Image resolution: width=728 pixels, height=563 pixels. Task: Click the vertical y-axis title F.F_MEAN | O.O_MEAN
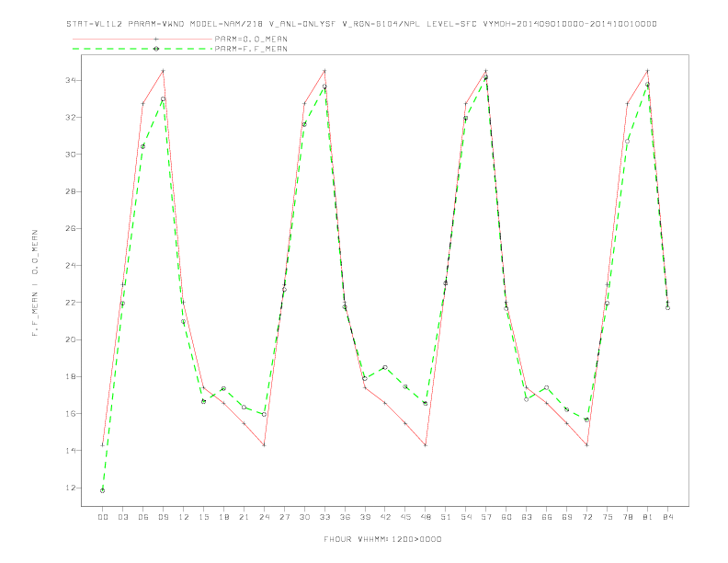(35, 283)
